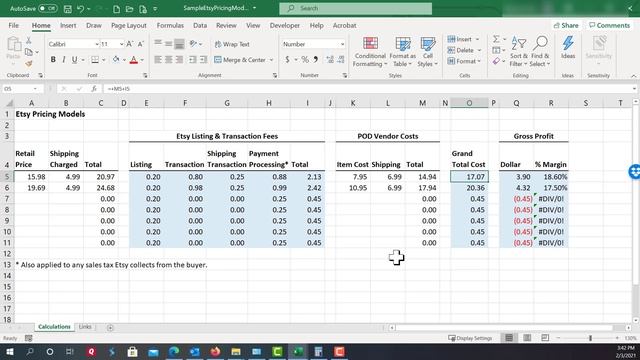Screen dimensions: 640x360
Task: Click Merge & Center button
Action: [240, 60]
